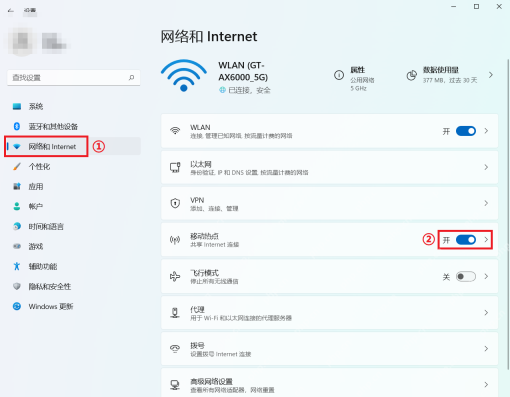Click the 移动热点 row title text
510x397 pixels.
(x=204, y=236)
